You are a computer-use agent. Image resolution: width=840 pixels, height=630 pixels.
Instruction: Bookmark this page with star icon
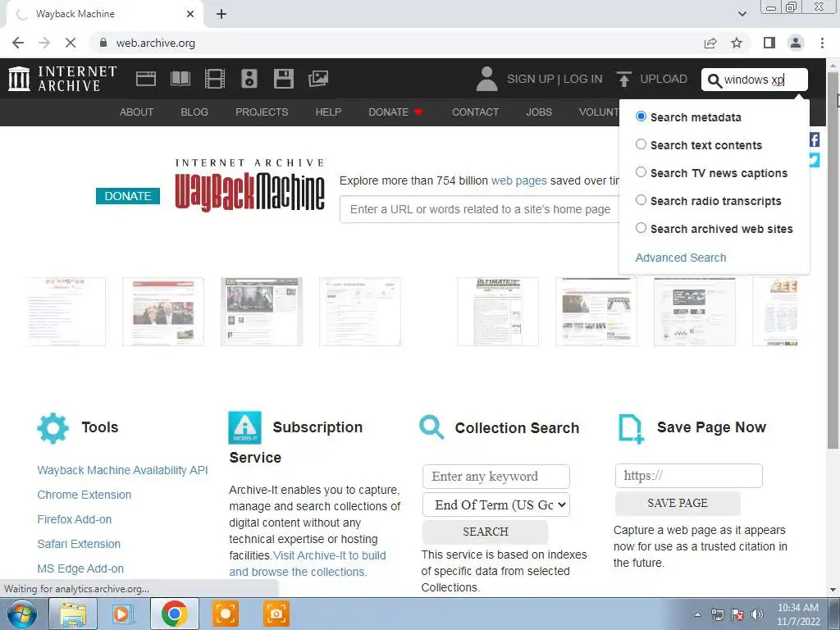737,43
